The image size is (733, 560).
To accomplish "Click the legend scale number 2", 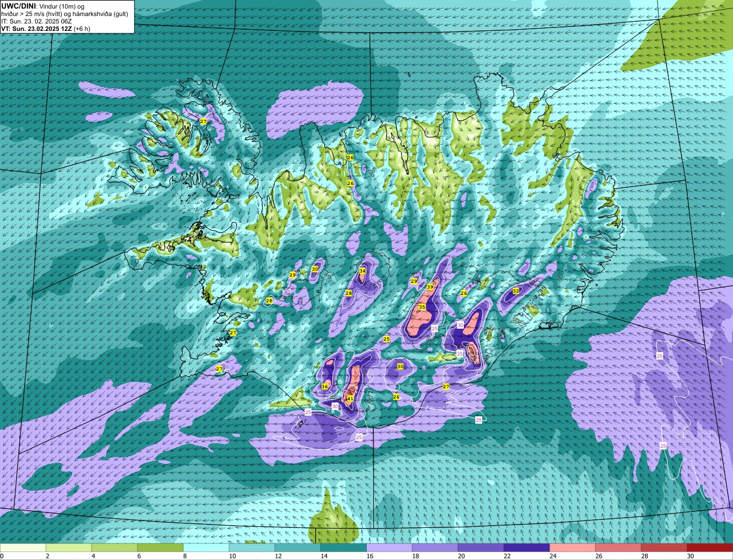I will point(48,556).
